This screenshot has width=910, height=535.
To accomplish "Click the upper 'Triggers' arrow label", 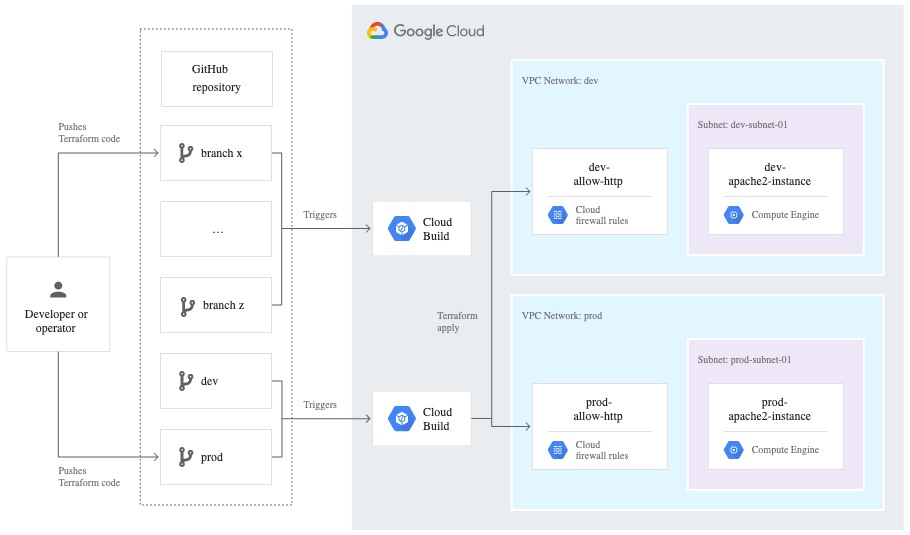I will click(x=320, y=215).
